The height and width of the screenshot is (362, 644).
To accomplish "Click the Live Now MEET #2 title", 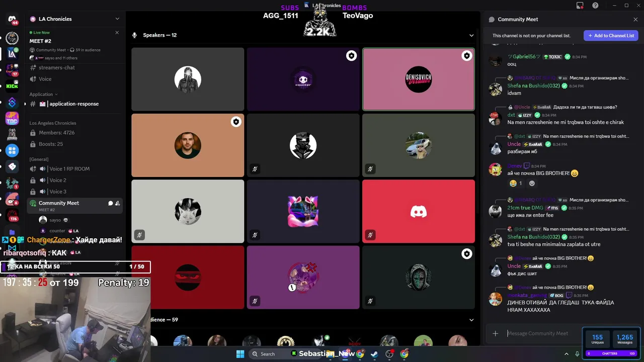I will point(40,41).
